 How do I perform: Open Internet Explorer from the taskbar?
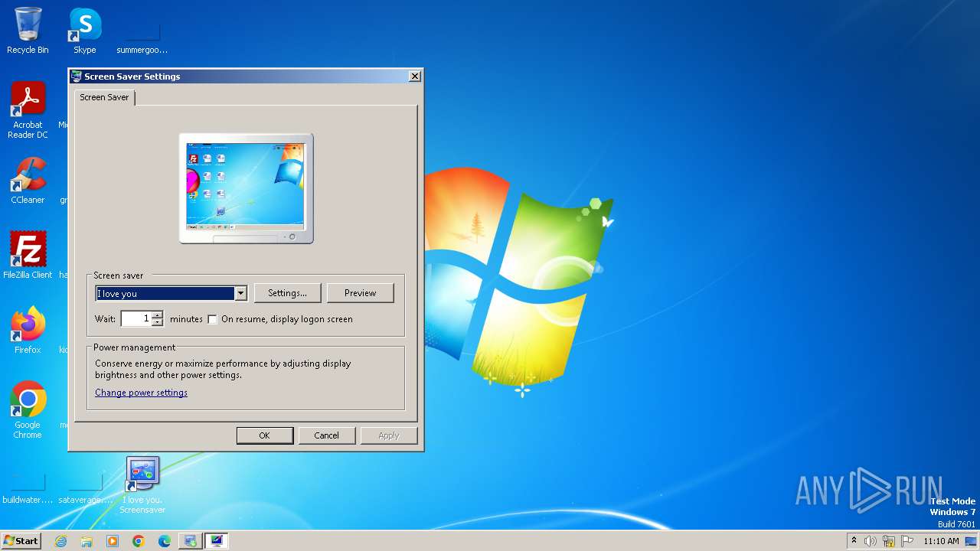coord(60,541)
